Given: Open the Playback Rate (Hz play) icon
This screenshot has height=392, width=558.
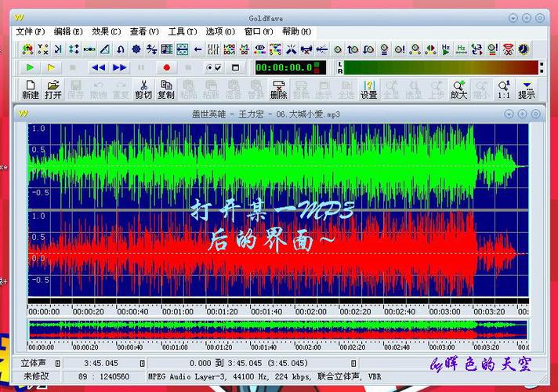Looking at the screenshot, I should point(446,49).
